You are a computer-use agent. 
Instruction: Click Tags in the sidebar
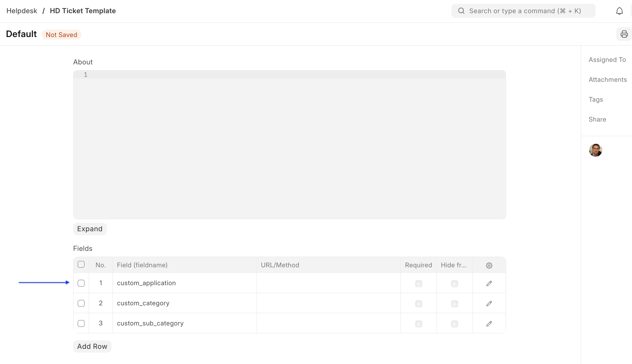(x=595, y=99)
